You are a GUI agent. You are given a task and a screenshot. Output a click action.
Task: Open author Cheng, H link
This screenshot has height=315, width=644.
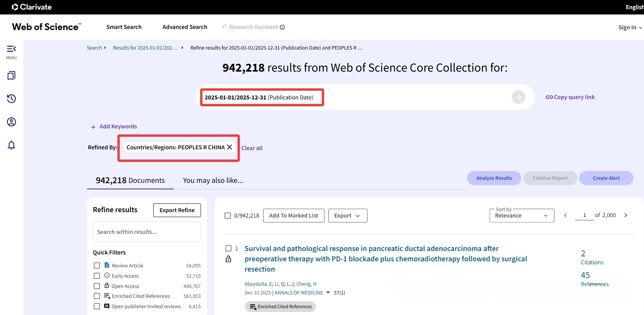point(306,284)
